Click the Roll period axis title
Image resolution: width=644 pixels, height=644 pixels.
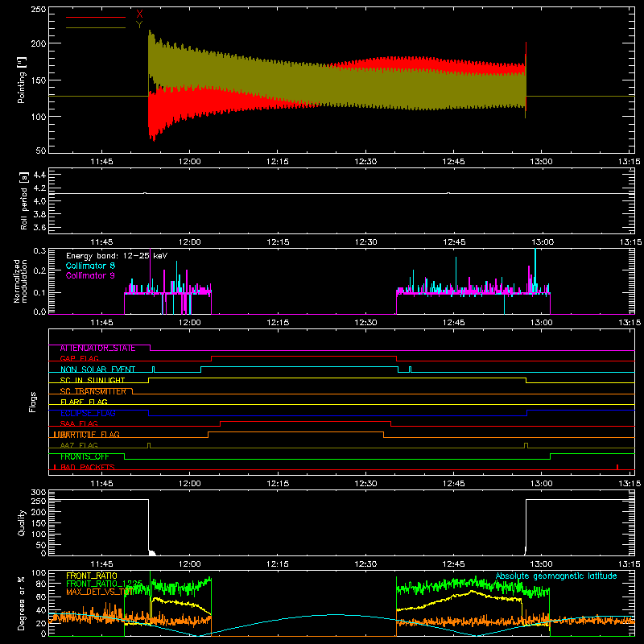point(23,200)
